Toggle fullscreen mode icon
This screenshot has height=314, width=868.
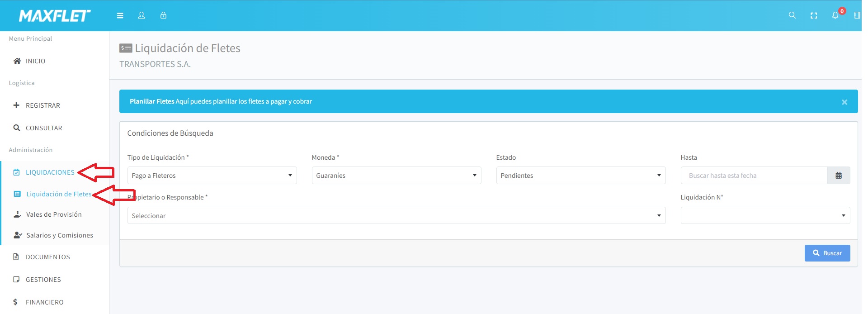814,15
